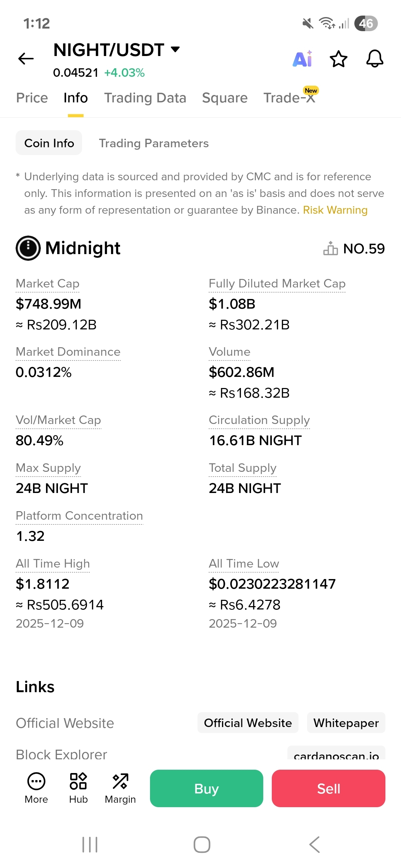Go to the Square tab
This screenshot has height=868, width=401.
pos(225,98)
